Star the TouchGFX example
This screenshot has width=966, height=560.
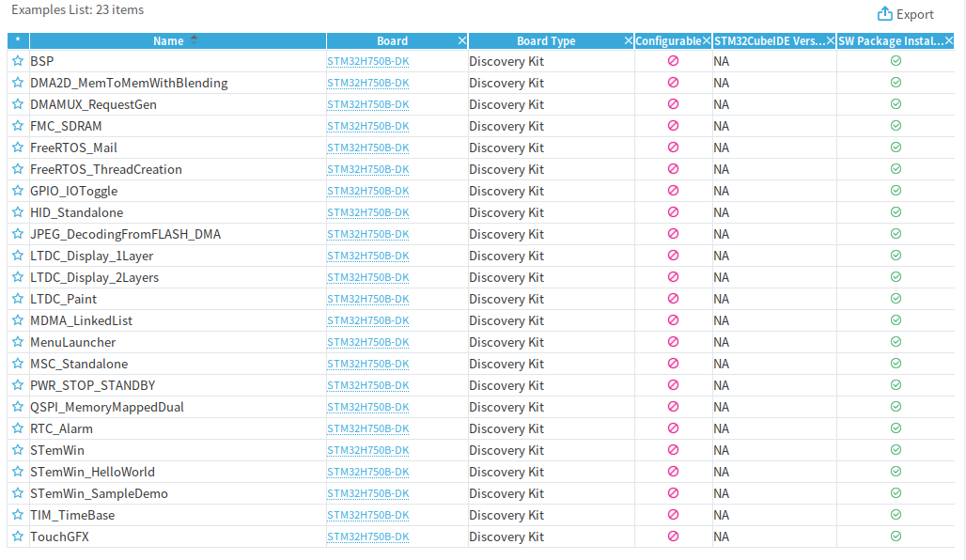(18, 536)
